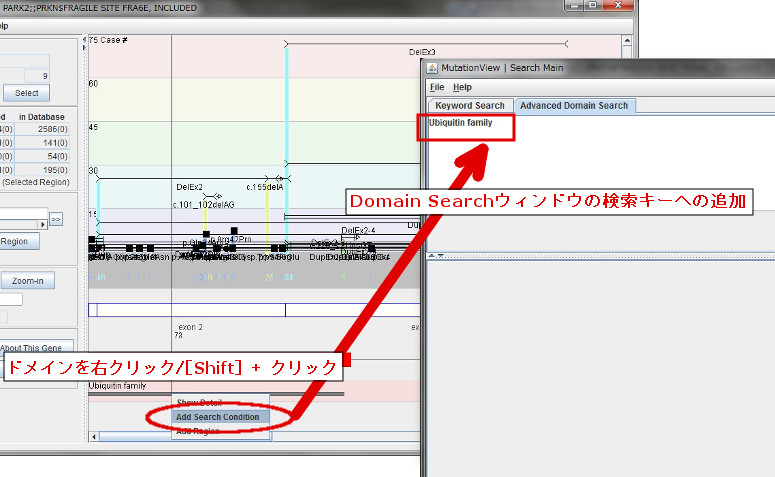Open the Help menu in Search Main
The height and width of the screenshot is (477, 775).
pos(462,87)
